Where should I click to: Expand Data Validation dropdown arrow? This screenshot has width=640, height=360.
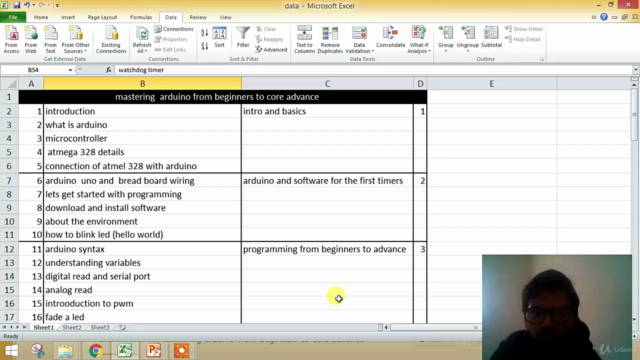click(x=372, y=51)
